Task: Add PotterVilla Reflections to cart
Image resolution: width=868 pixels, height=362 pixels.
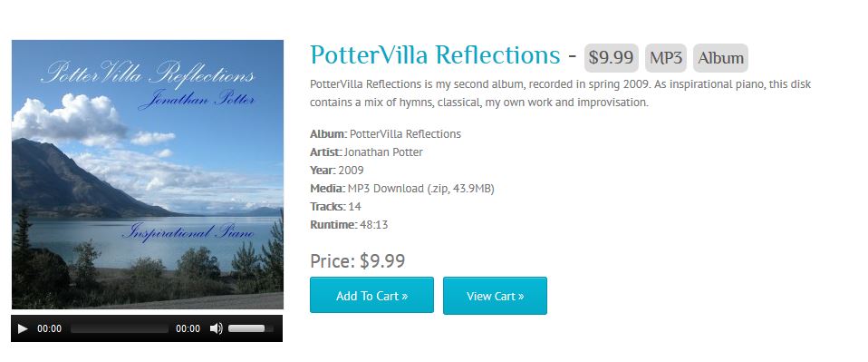Action: (x=372, y=296)
